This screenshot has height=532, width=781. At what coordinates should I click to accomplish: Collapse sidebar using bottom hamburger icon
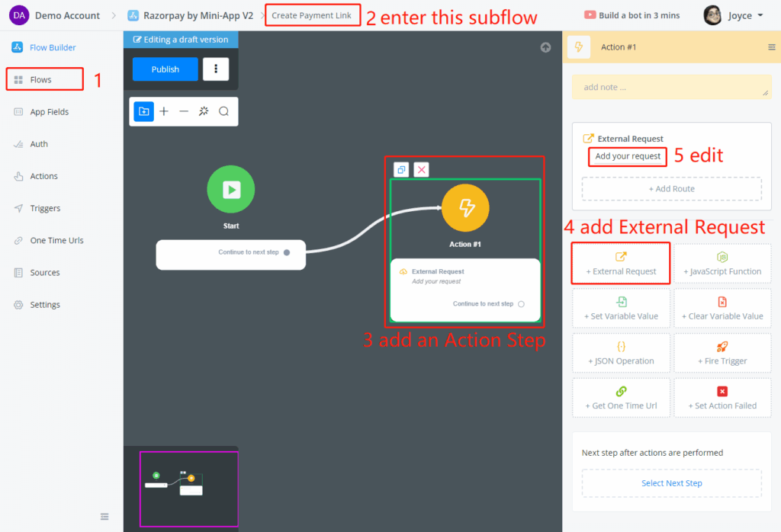(x=104, y=517)
